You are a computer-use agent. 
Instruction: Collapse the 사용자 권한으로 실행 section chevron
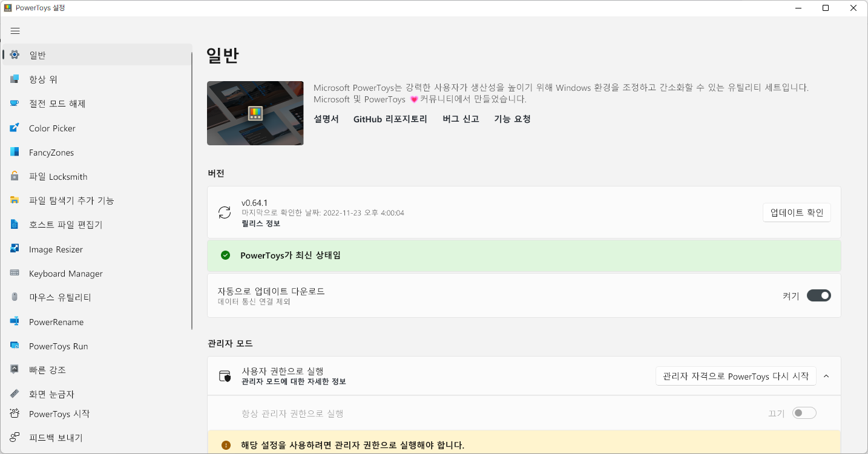[x=826, y=376]
